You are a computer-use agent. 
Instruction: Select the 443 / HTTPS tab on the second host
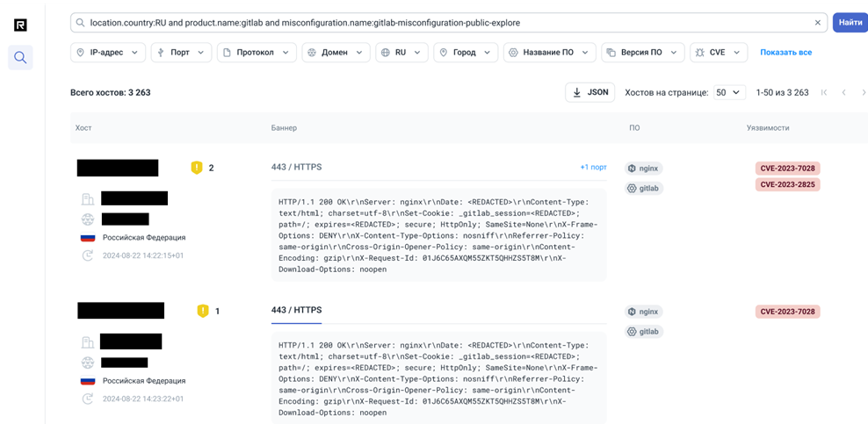[x=296, y=311]
